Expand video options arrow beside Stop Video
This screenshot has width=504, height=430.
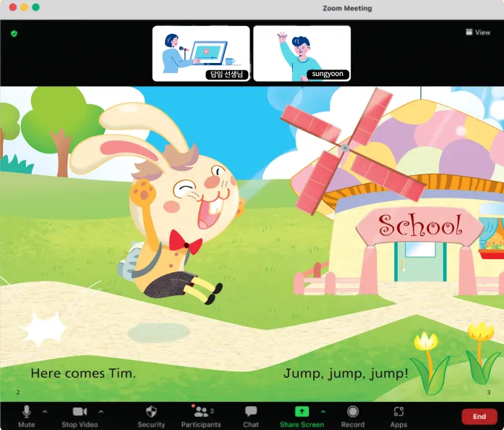(101, 412)
